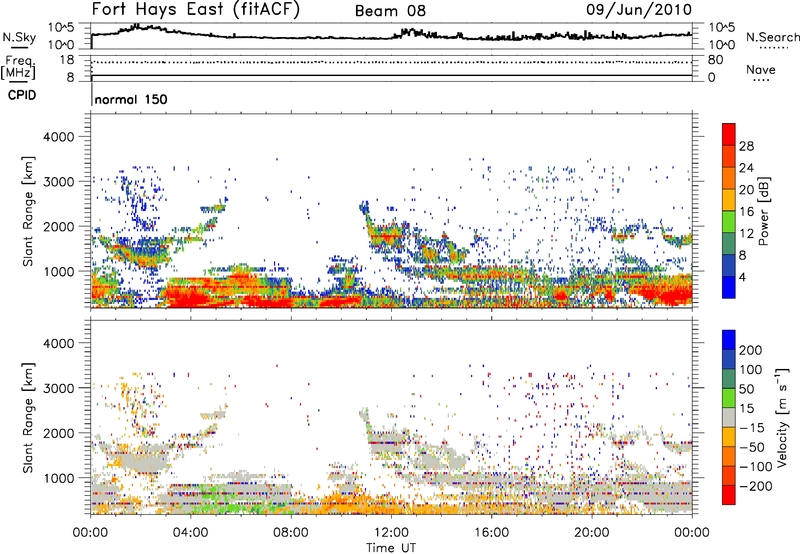
Task: Click '24' on the Power colorbar
Action: [746, 168]
